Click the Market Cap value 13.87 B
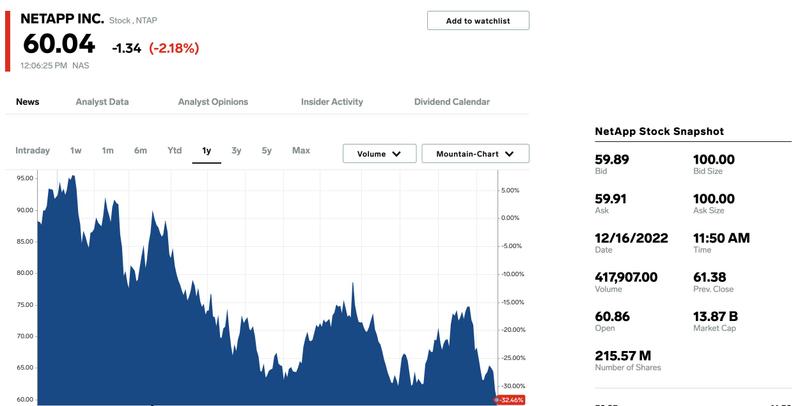This screenshot has width=800, height=406. click(x=715, y=316)
